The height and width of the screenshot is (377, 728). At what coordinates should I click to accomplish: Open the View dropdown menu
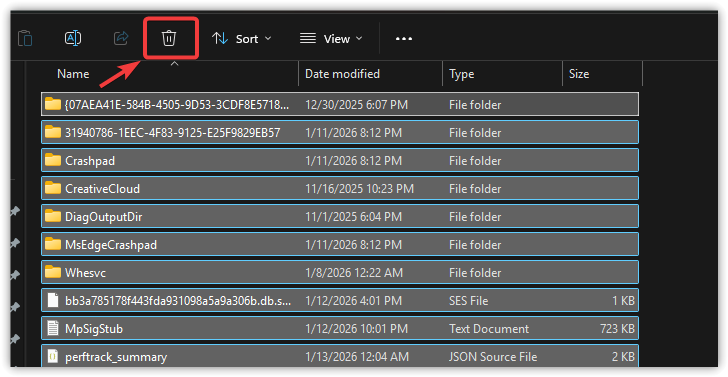tap(331, 39)
